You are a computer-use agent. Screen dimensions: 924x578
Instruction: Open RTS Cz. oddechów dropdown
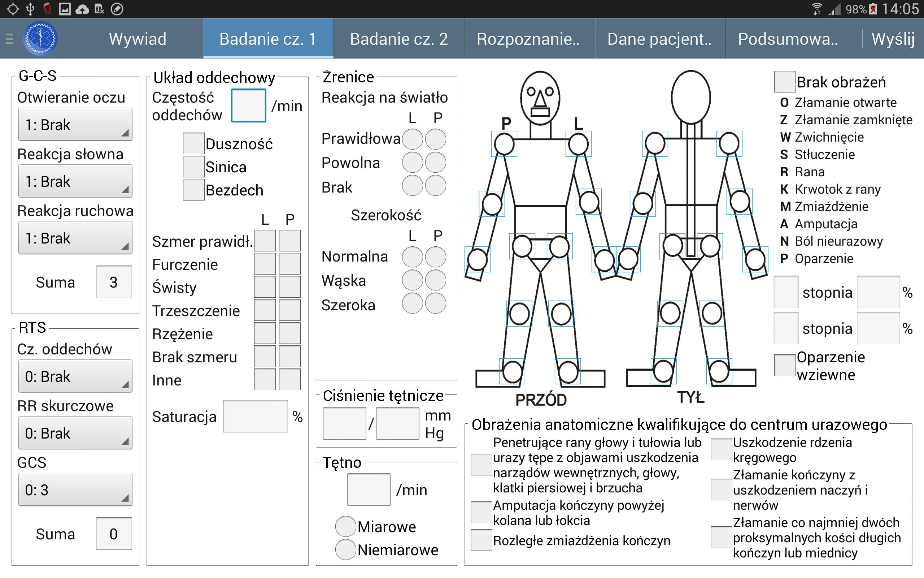point(75,376)
